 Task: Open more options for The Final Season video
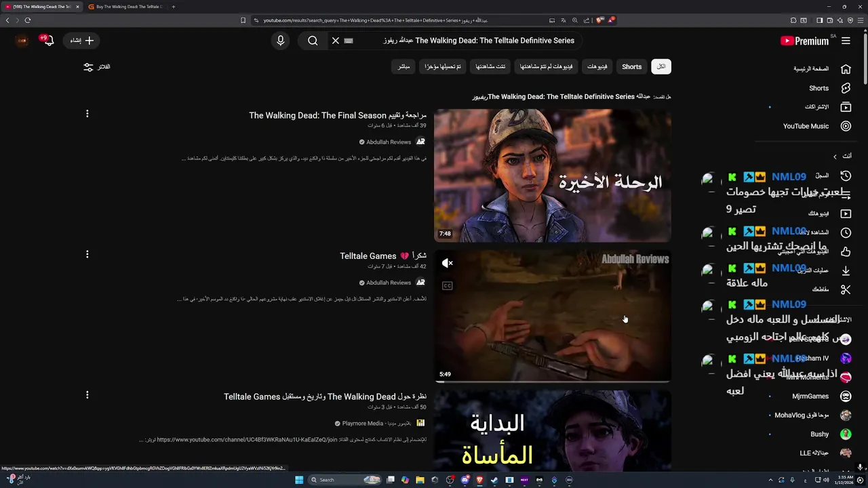point(87,114)
